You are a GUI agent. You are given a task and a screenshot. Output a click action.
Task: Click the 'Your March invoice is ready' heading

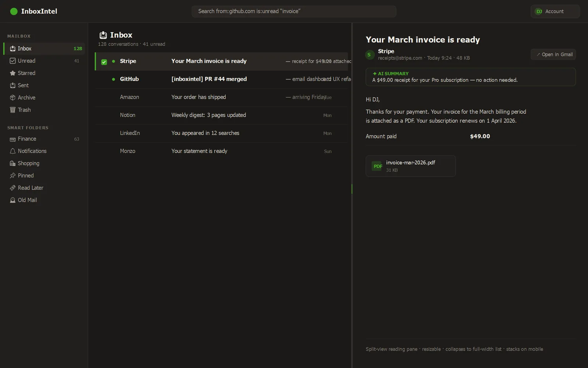coord(423,40)
